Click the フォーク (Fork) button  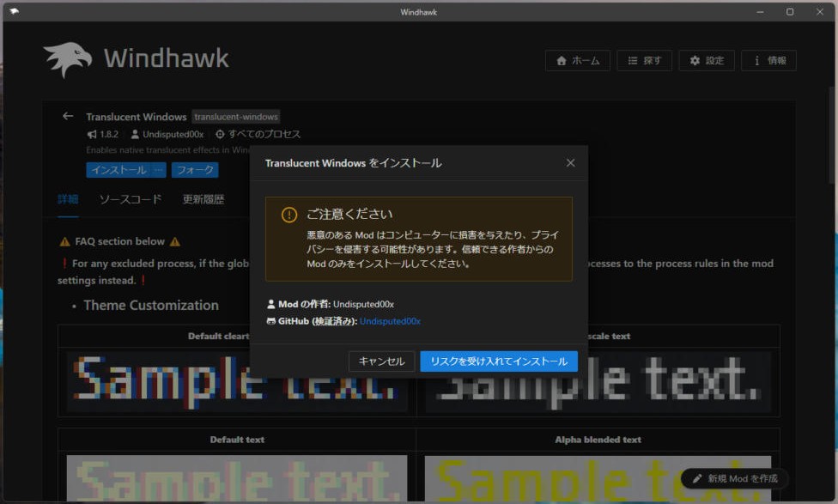pyautogui.click(x=195, y=170)
